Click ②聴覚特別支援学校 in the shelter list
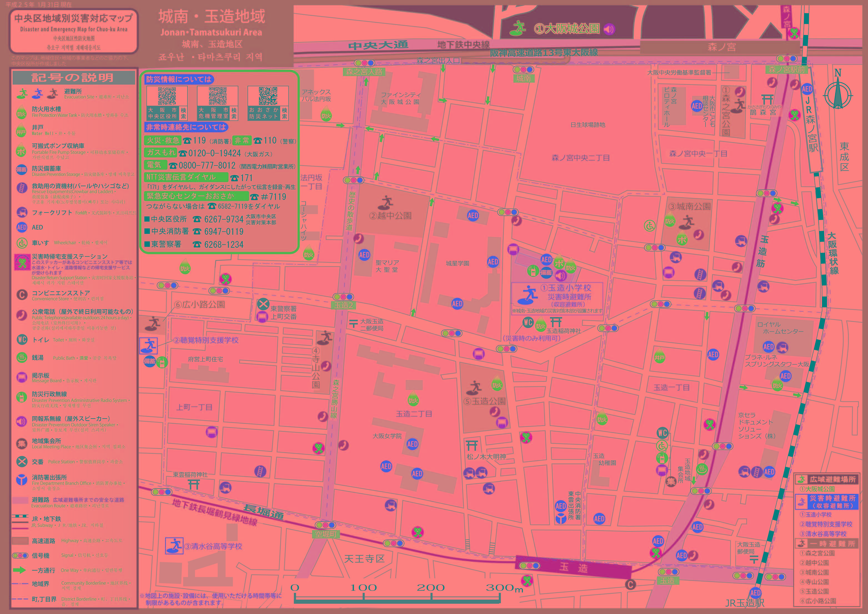Viewport: 868px width, 614px height. [x=826, y=524]
